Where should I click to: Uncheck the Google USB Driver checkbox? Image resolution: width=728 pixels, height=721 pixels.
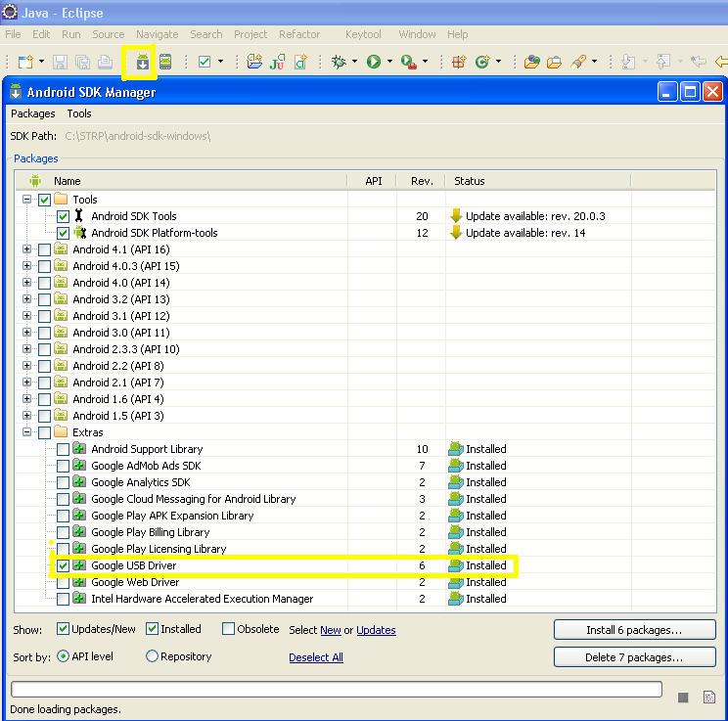click(x=64, y=565)
